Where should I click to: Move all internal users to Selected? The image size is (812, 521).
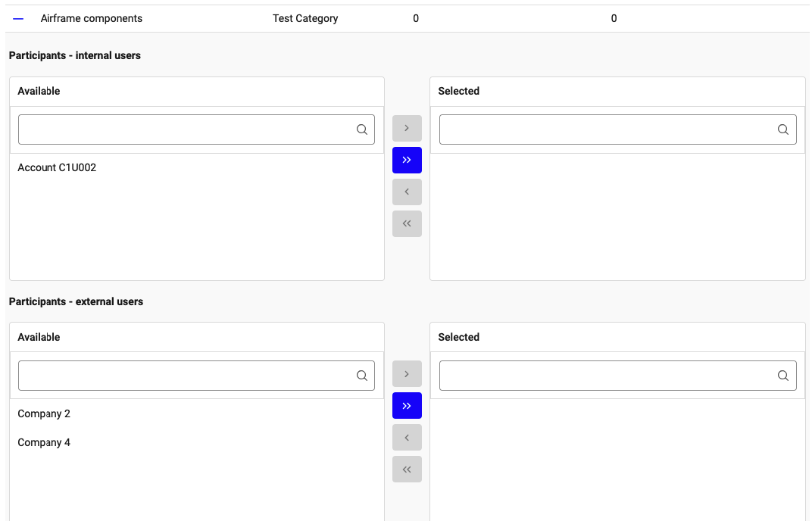(x=407, y=160)
